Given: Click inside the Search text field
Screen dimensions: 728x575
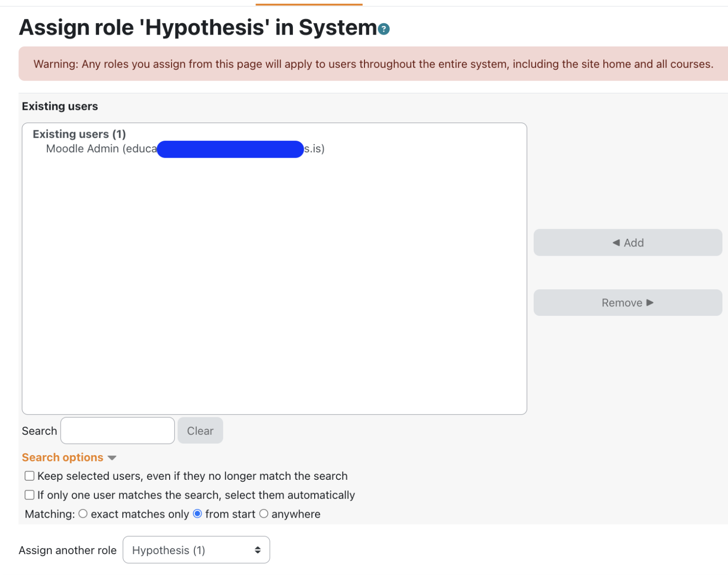Looking at the screenshot, I should point(117,430).
